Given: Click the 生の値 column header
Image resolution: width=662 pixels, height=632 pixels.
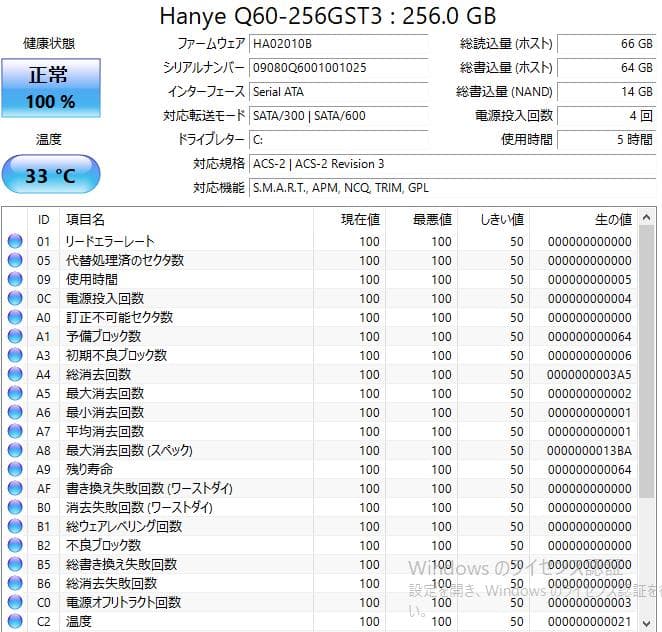Looking at the screenshot, I should 583,220.
